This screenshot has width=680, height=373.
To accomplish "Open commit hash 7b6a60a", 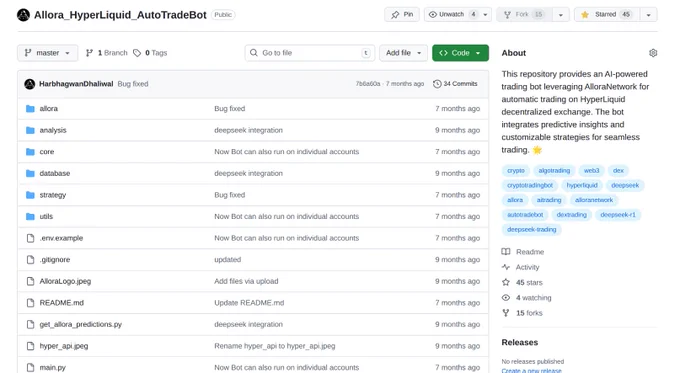I will pos(368,84).
